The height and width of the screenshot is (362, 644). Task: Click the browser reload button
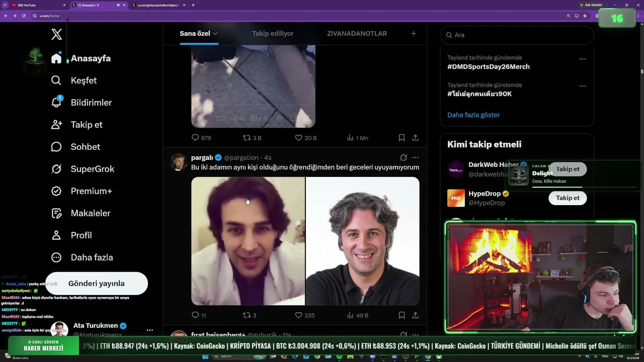[x=24, y=16]
